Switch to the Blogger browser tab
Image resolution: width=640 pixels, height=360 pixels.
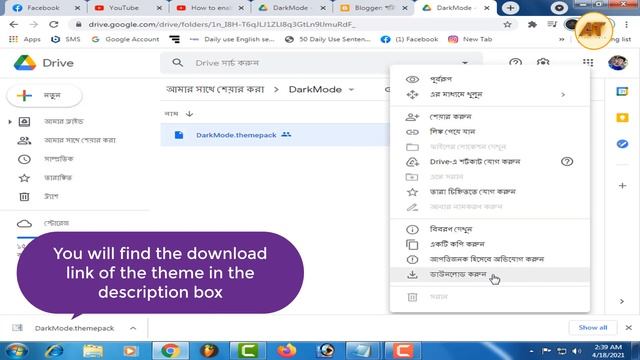(373, 8)
